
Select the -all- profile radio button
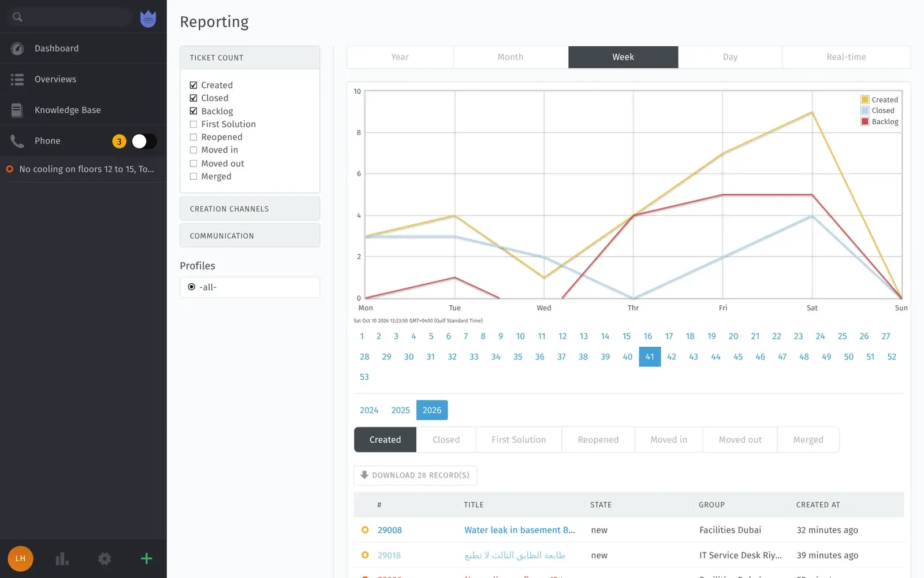click(192, 287)
